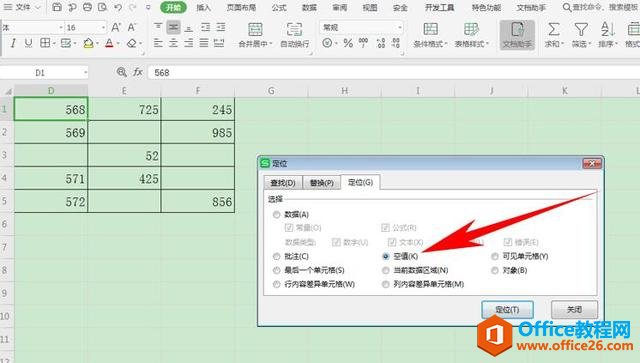
Task: Select the 行内容差异单元格(W) radio option
Action: pyautogui.click(x=277, y=284)
